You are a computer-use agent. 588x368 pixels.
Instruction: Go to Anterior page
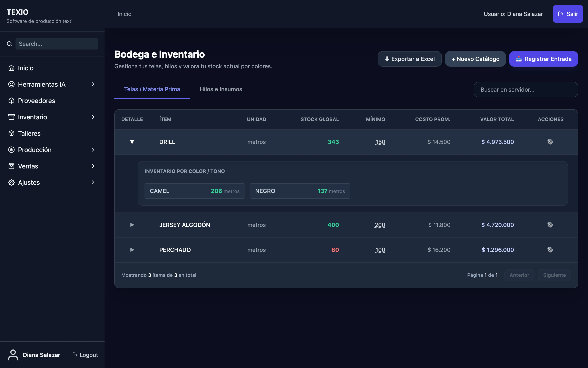click(519, 275)
